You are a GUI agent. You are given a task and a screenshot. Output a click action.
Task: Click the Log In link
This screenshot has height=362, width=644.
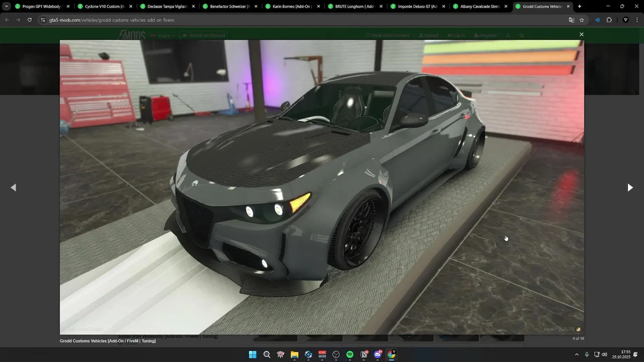tap(456, 36)
